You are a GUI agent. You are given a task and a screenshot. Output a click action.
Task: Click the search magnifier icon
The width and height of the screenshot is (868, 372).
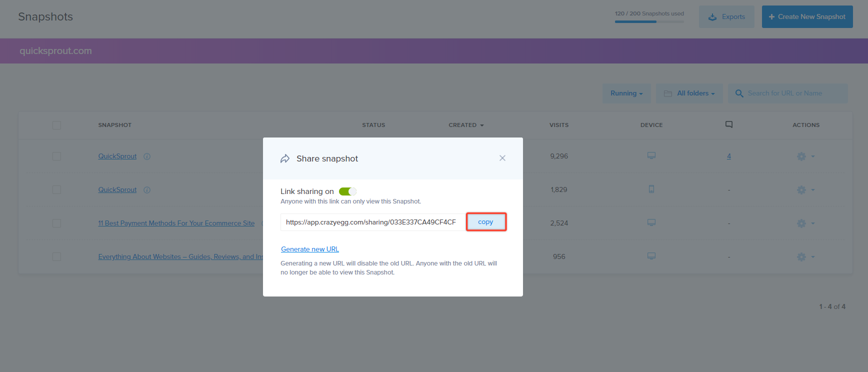tap(739, 93)
